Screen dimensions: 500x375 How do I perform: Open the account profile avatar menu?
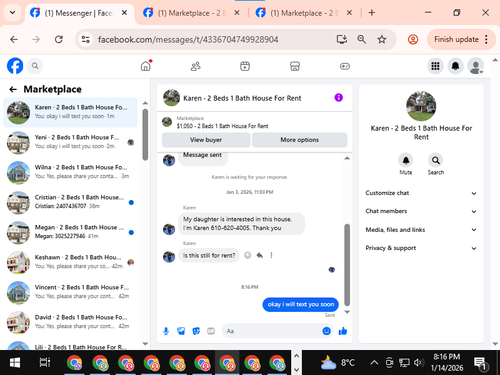(x=476, y=66)
